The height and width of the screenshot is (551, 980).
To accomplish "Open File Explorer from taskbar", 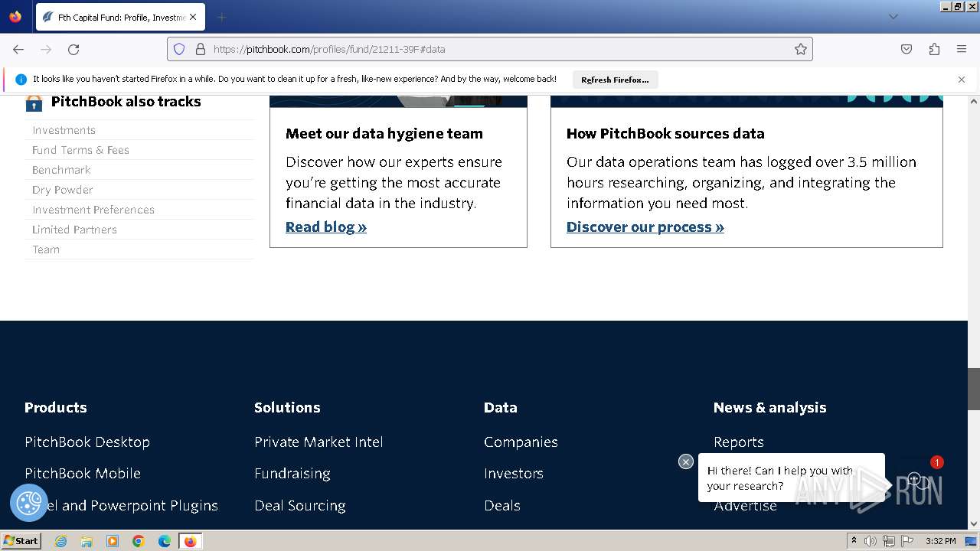I will coord(87,541).
